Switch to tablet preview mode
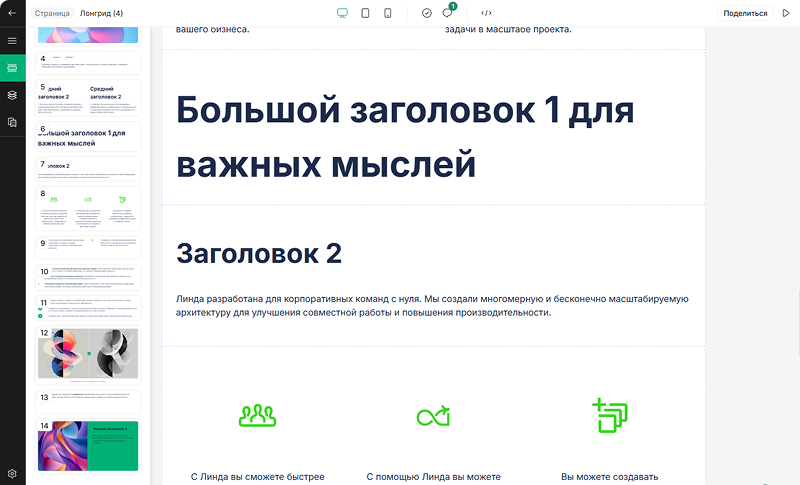 (x=365, y=13)
